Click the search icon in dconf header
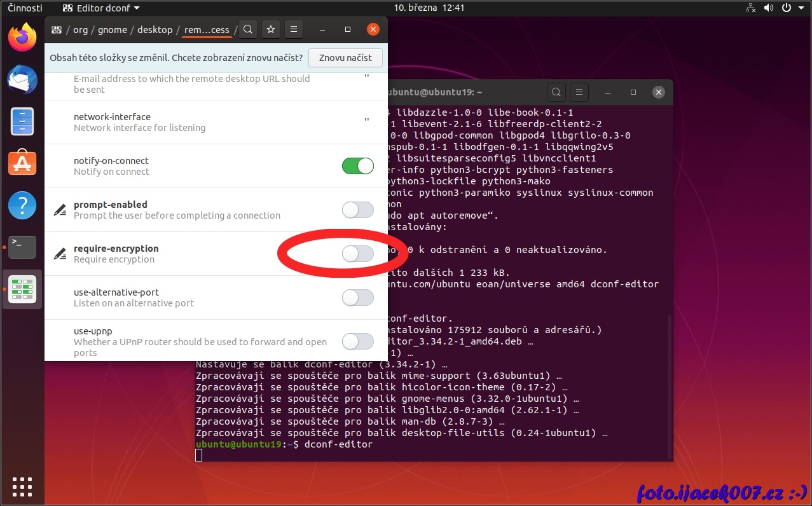This screenshot has height=506, width=812. coord(249,29)
